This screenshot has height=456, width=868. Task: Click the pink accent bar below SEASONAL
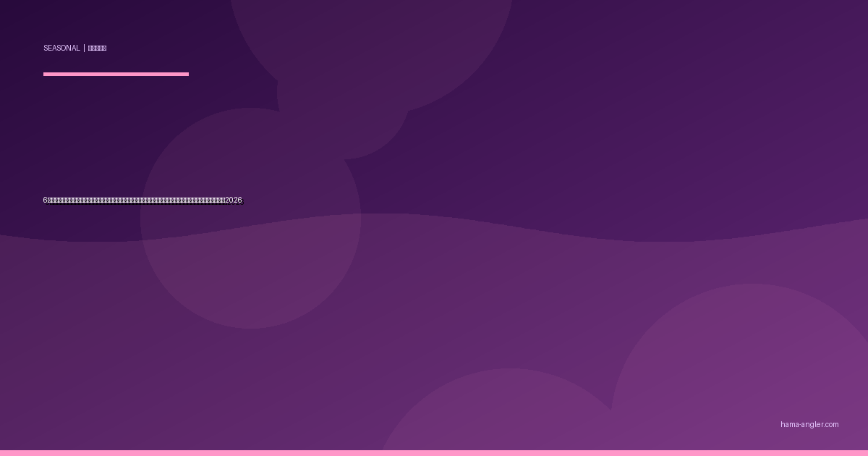(116, 74)
